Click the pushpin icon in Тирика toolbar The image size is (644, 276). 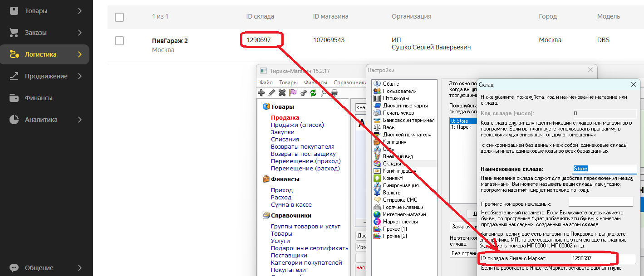pyautogui.click(x=303, y=93)
